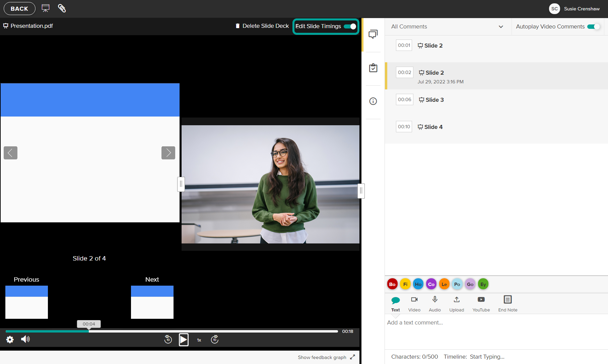The height and width of the screenshot is (364, 608).
Task: Select the Bo red marker
Action: pyautogui.click(x=392, y=284)
